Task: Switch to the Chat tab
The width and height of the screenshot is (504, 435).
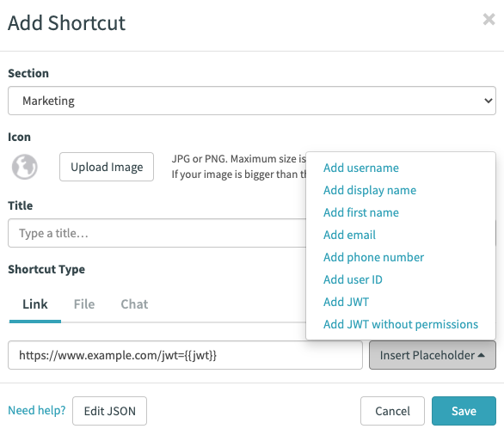Action: pos(134,304)
